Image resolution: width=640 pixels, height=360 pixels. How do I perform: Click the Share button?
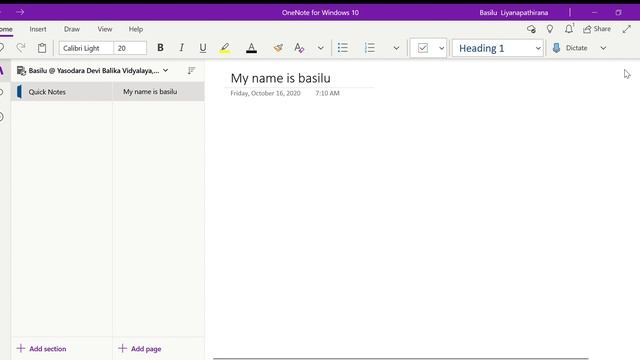597,29
